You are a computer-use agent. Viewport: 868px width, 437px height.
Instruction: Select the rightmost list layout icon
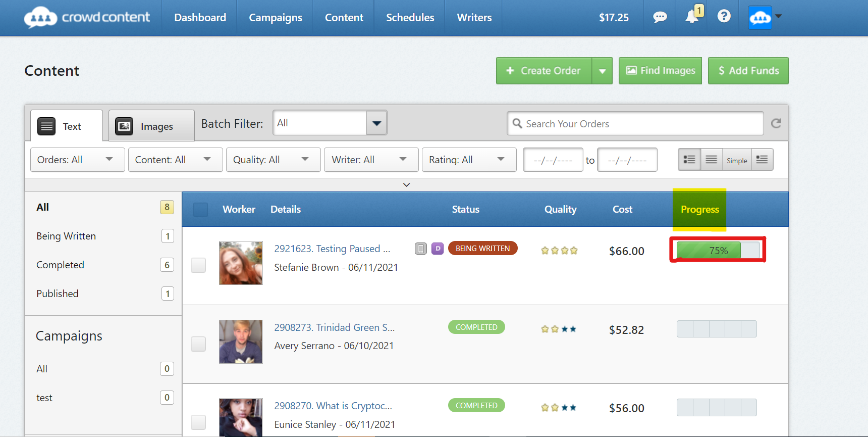click(762, 160)
